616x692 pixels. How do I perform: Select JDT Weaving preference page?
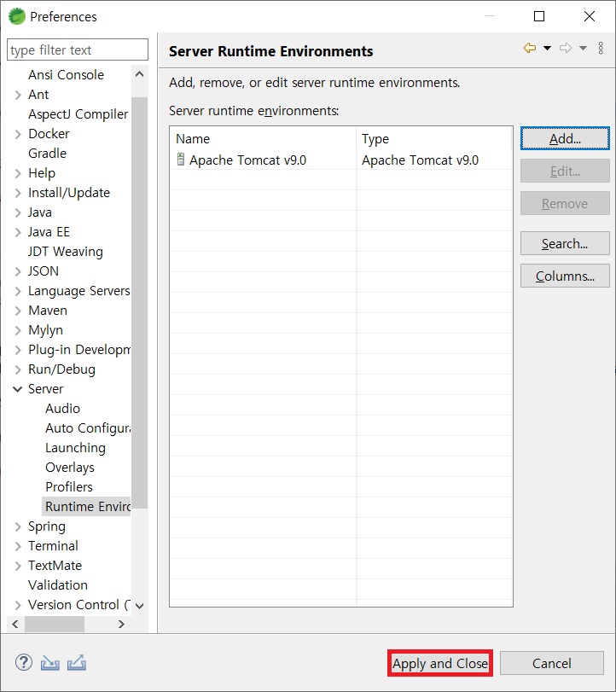(66, 251)
